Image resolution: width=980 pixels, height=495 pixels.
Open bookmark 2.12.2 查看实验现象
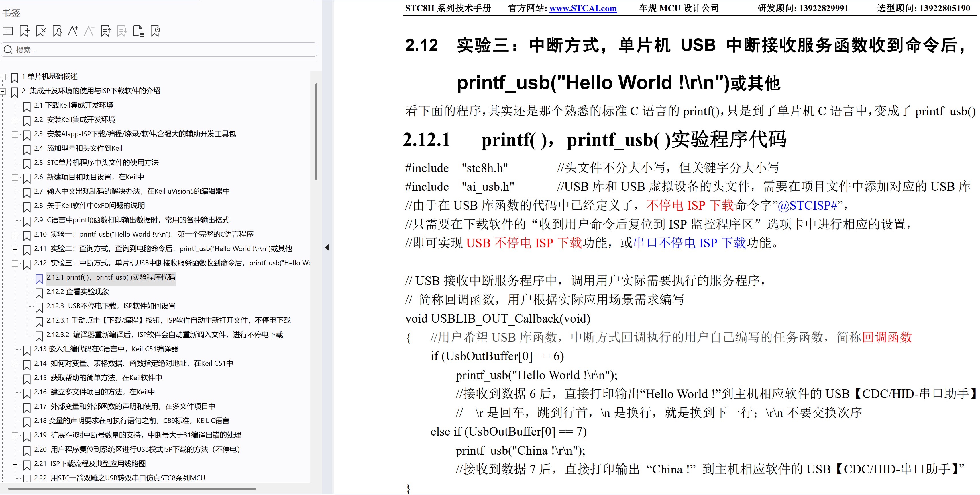tap(78, 292)
